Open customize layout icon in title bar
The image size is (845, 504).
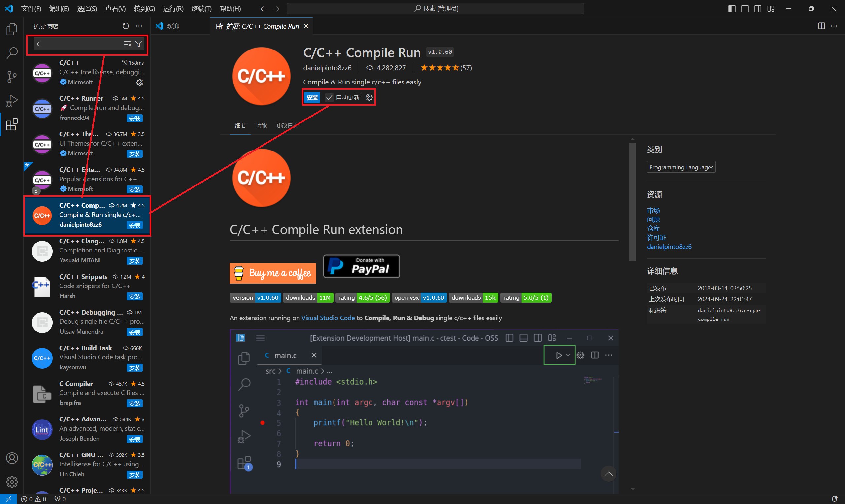771,9
